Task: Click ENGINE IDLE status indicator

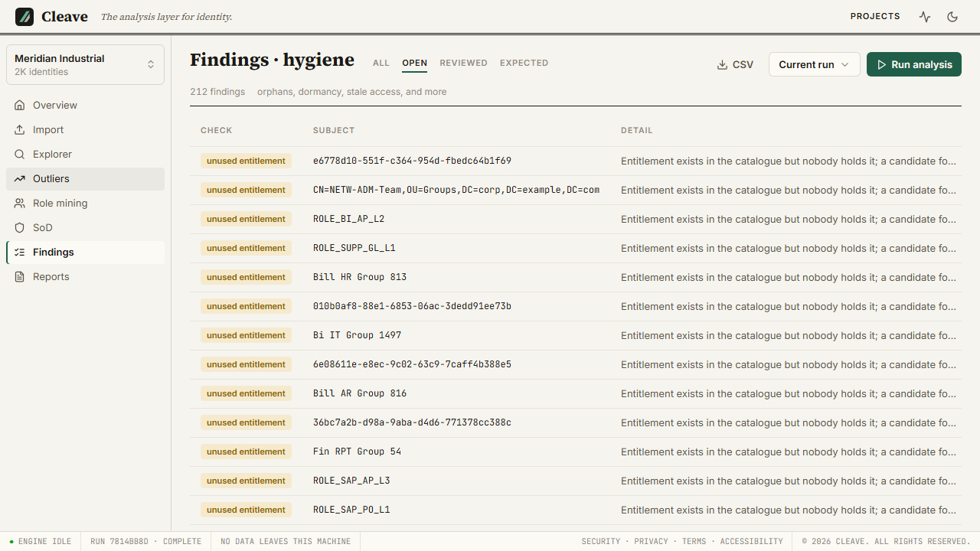Action: coord(40,542)
